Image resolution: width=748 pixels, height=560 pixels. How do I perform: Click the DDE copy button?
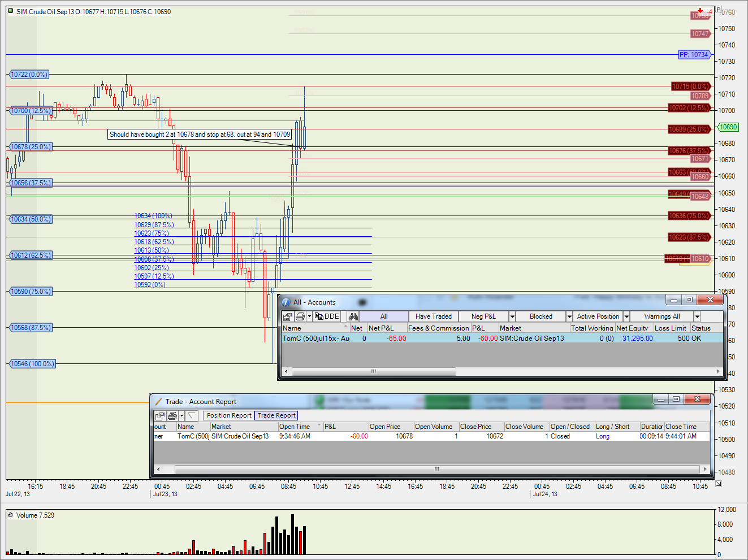tap(327, 316)
